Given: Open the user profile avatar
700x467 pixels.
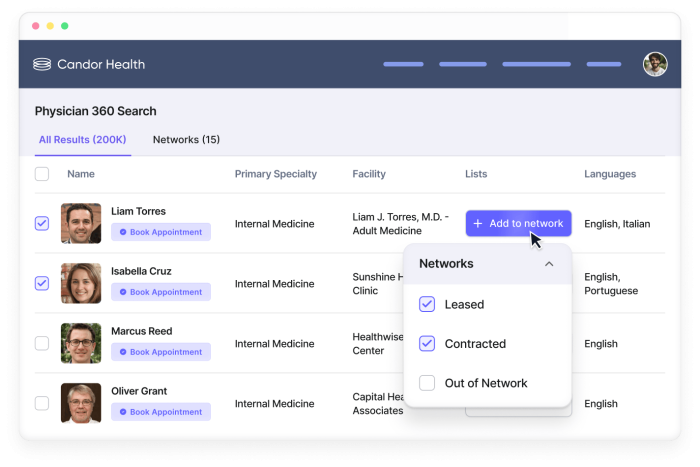Looking at the screenshot, I should tap(655, 64).
